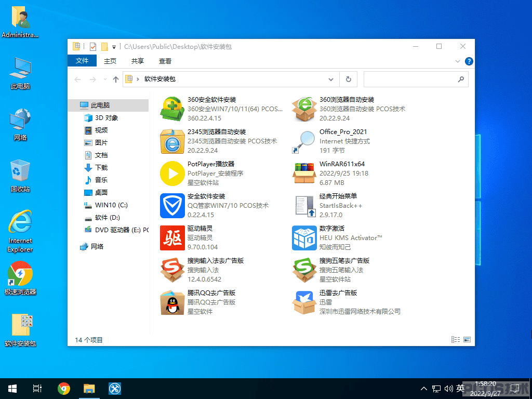Switch input language via 英 indicator
The height and width of the screenshot is (399, 532).
point(460,389)
